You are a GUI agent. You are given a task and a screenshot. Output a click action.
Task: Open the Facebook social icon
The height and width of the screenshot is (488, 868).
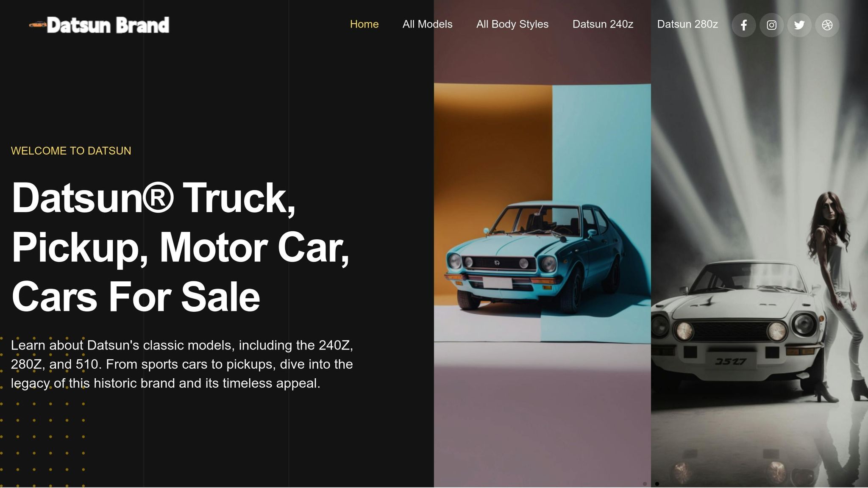click(x=744, y=25)
